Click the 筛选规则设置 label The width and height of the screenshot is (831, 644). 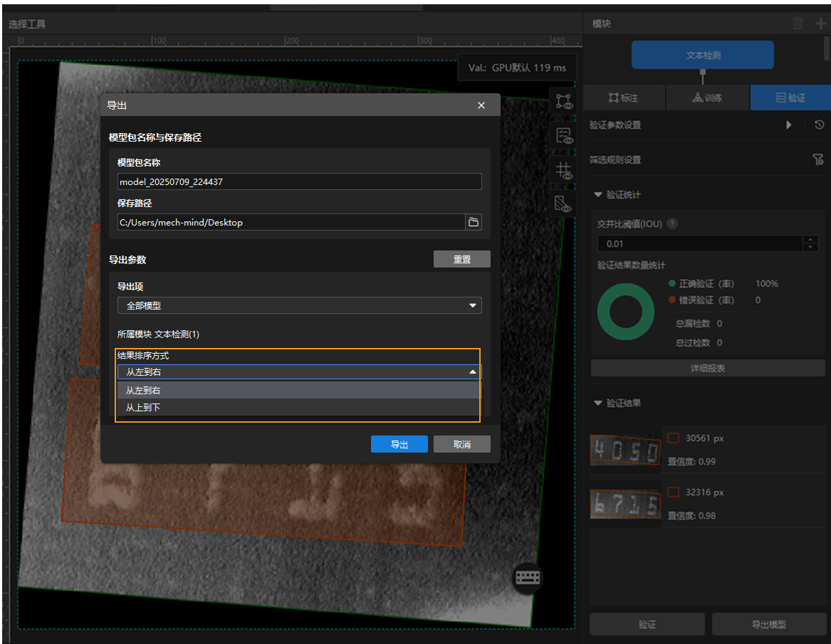click(615, 160)
